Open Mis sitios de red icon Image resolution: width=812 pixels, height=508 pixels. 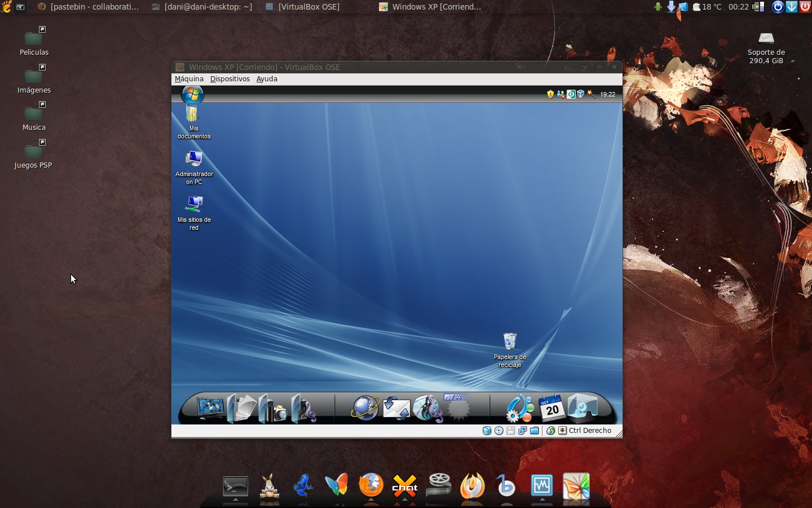coord(194,213)
